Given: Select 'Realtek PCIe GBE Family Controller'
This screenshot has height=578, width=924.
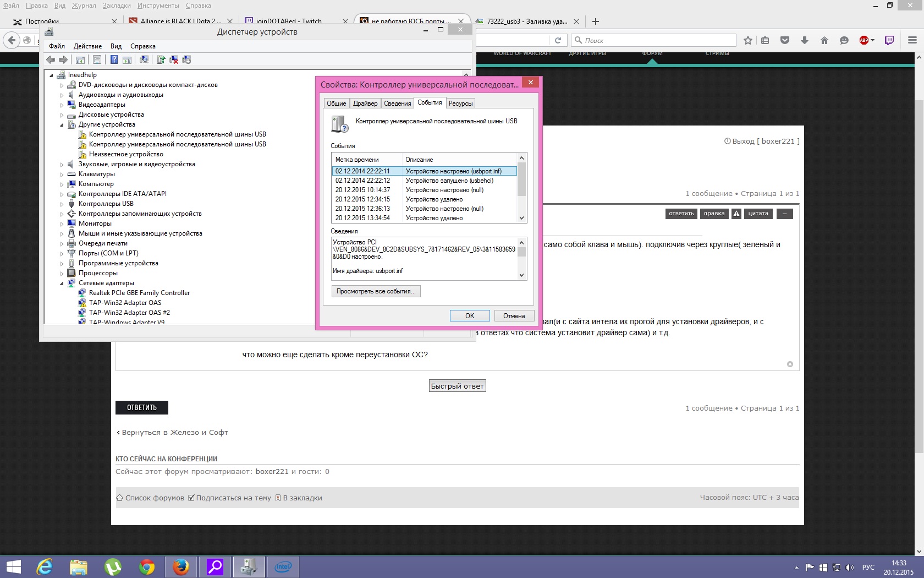Looking at the screenshot, I should tap(139, 293).
